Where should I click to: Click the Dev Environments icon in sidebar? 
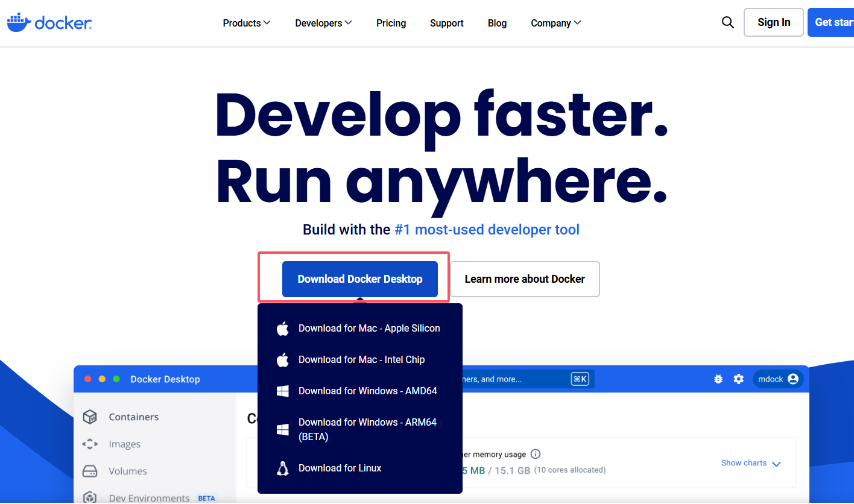point(90,497)
